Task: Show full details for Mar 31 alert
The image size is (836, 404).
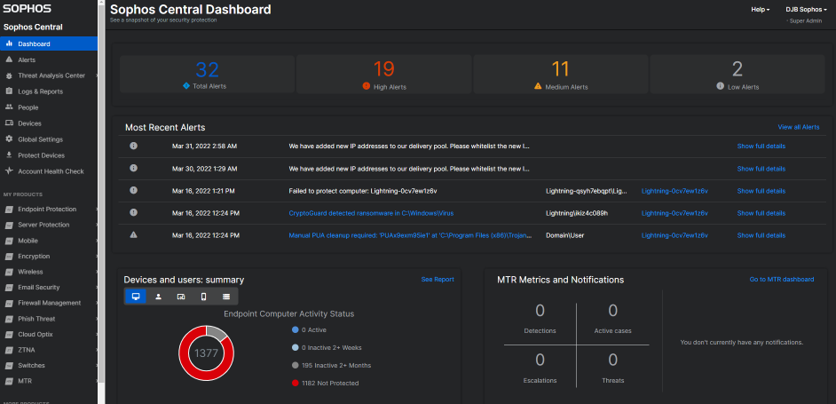Action: click(761, 146)
